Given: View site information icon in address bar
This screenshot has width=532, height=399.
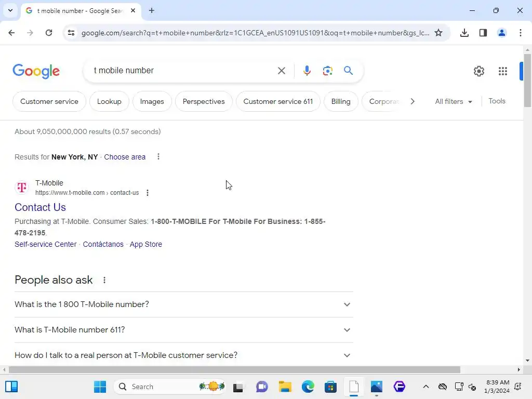Looking at the screenshot, I should (x=71, y=33).
